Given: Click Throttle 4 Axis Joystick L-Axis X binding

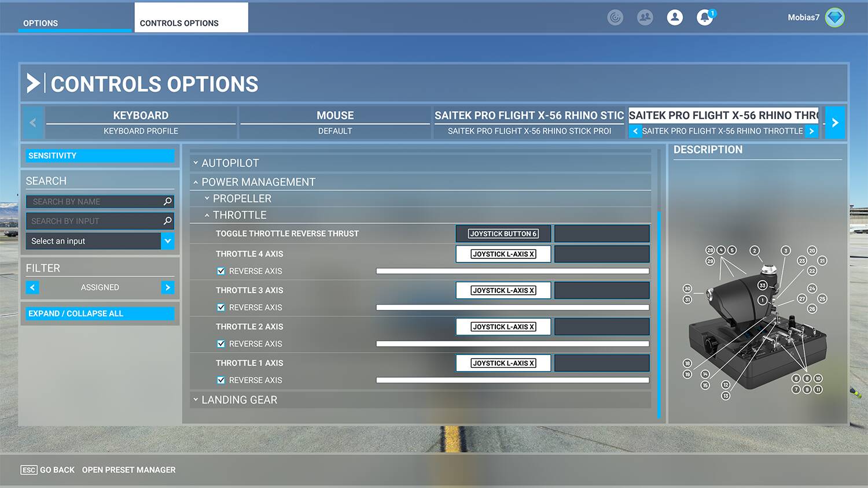Looking at the screenshot, I should [503, 254].
